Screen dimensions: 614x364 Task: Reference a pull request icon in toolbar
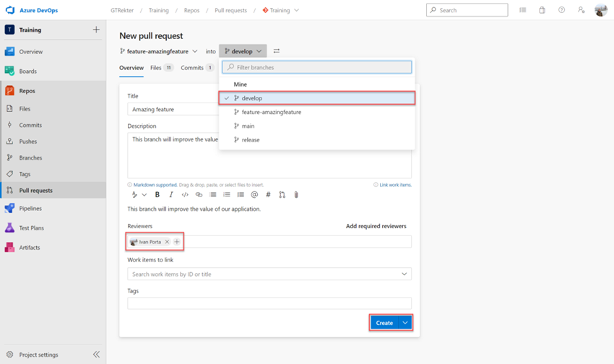pyautogui.click(x=282, y=195)
